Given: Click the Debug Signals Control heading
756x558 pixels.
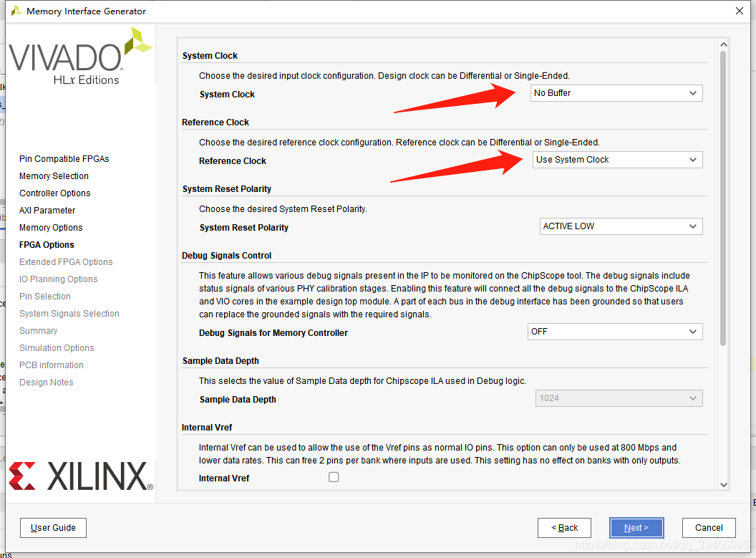Looking at the screenshot, I should [x=227, y=256].
